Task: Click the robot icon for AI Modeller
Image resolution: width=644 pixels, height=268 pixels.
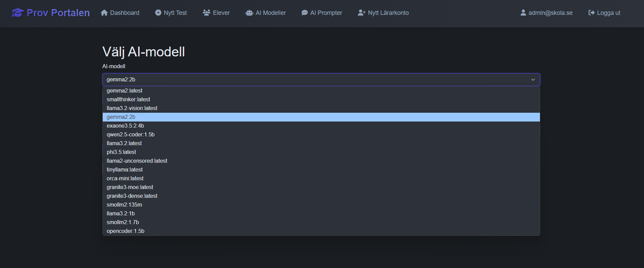Action: (x=249, y=13)
